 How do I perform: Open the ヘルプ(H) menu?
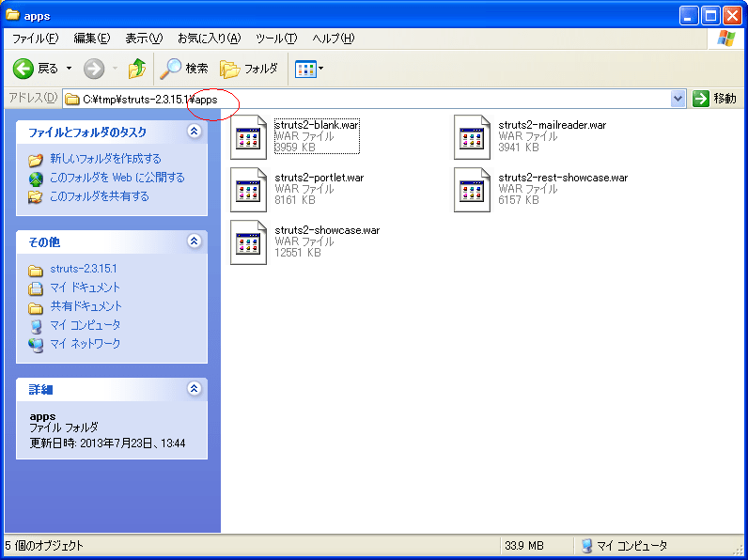[x=334, y=39]
